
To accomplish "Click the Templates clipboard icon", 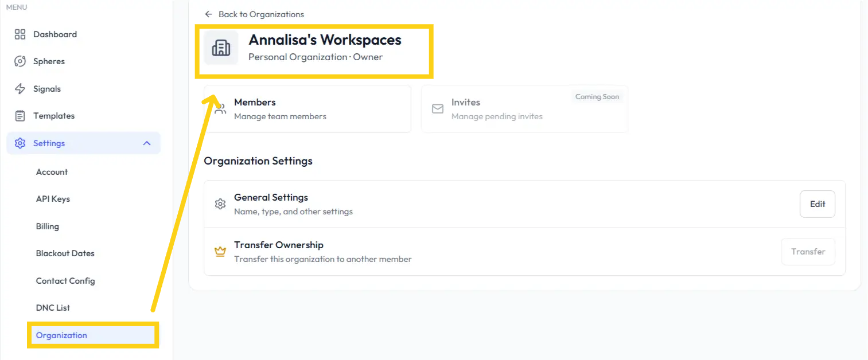I will click(x=20, y=116).
